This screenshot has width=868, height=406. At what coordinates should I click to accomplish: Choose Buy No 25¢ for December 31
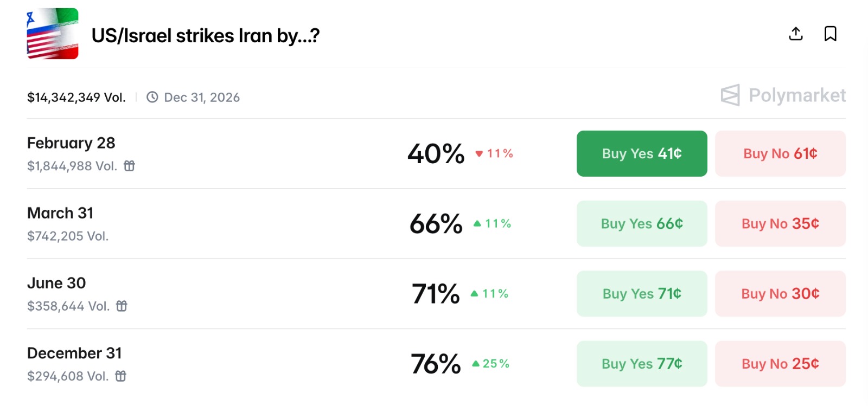pos(780,364)
